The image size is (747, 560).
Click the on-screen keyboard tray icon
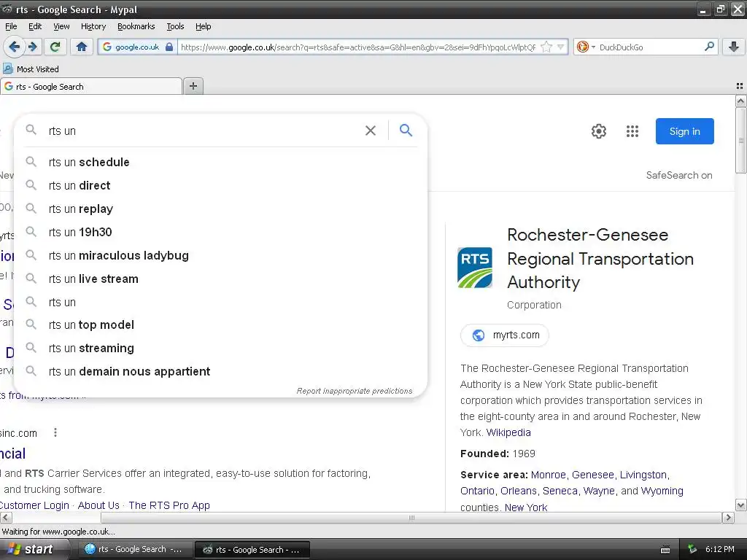665,550
